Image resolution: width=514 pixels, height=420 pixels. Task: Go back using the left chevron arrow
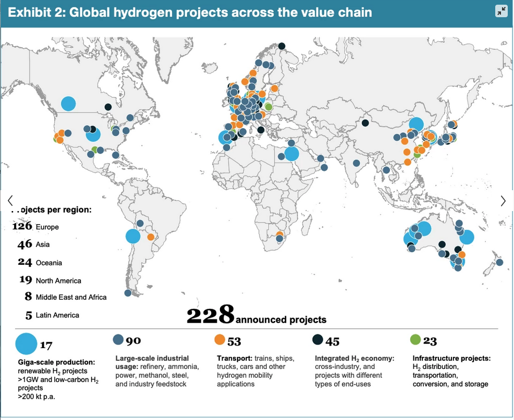coord(10,200)
